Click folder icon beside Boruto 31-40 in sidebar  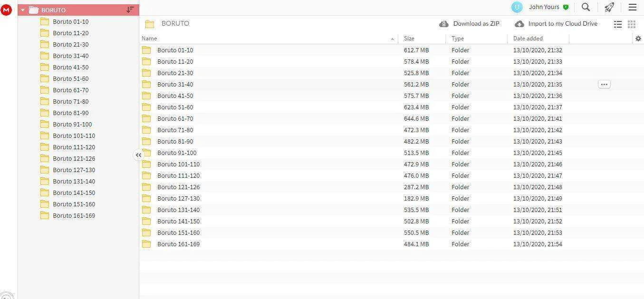(x=45, y=56)
